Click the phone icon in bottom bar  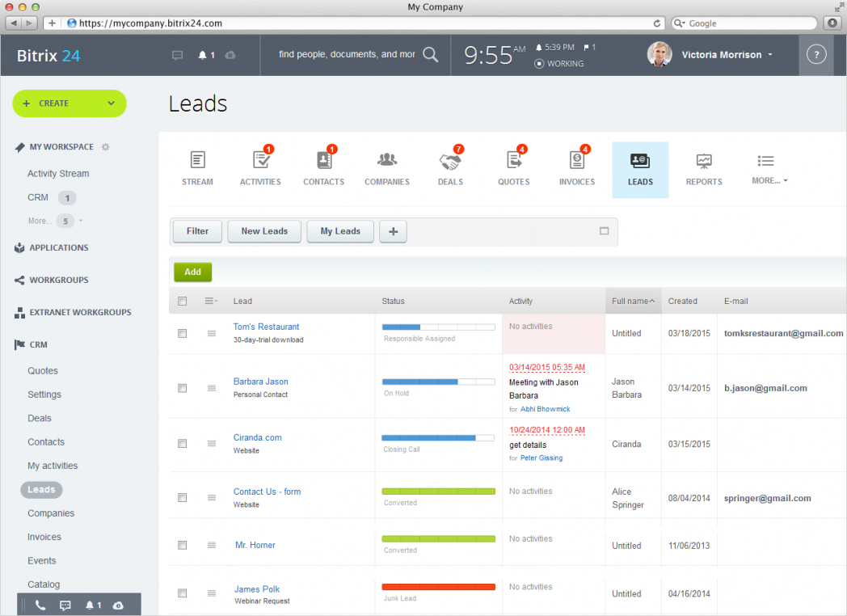click(40, 605)
